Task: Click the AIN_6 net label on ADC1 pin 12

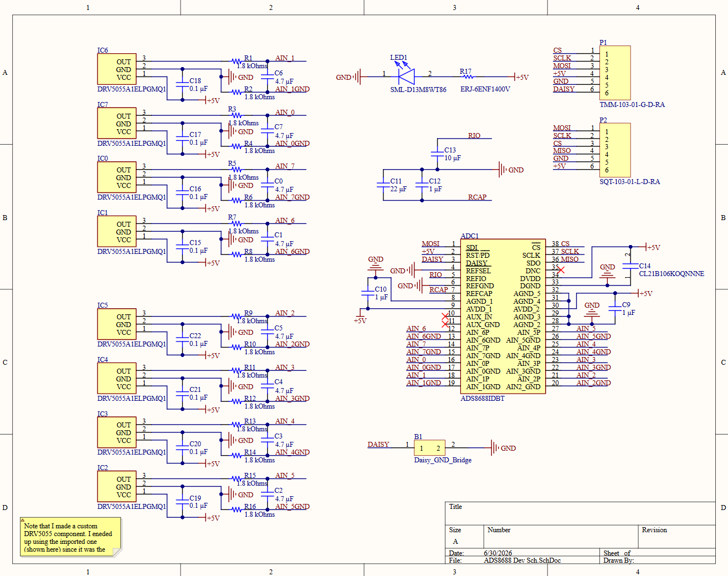Action: coord(416,328)
